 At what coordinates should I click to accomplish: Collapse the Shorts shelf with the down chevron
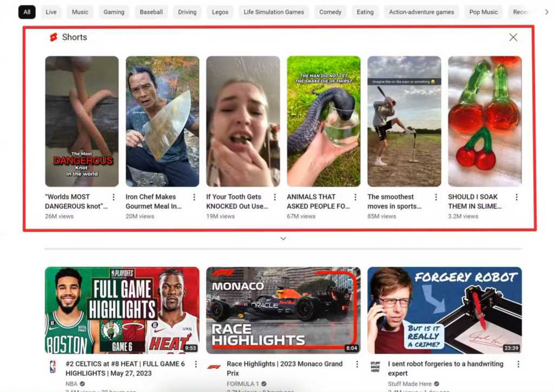pos(283,238)
